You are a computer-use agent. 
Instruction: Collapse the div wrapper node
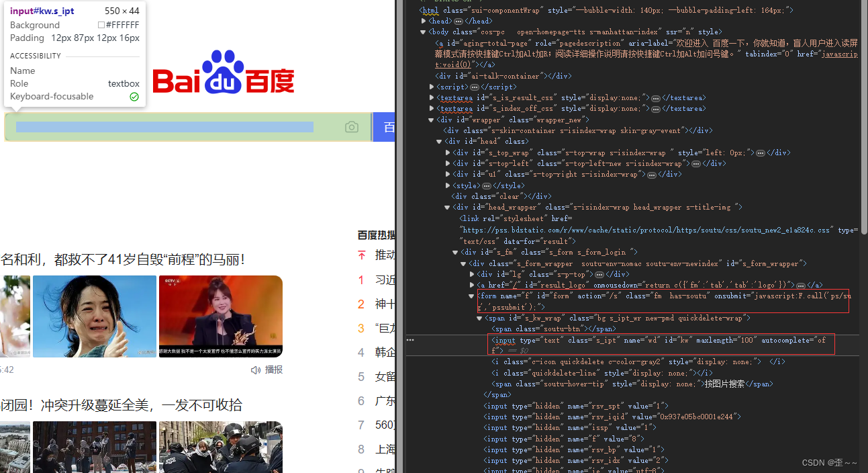click(432, 120)
